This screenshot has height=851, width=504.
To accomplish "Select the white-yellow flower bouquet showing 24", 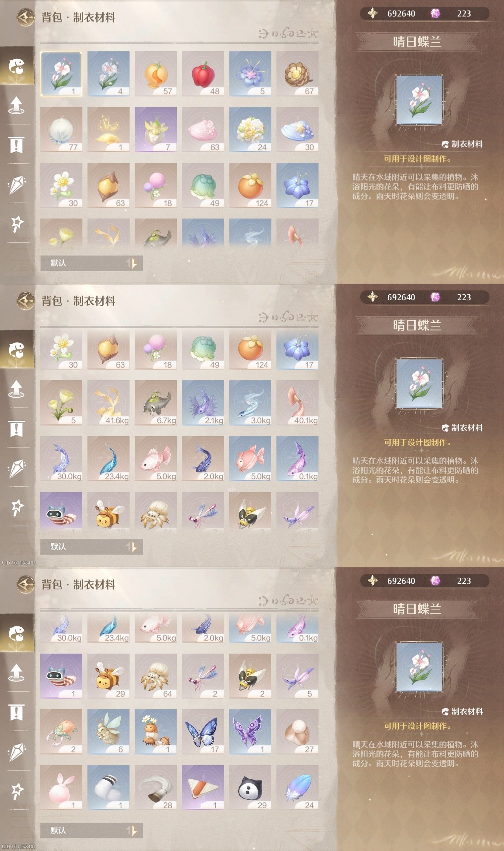I will click(x=250, y=130).
